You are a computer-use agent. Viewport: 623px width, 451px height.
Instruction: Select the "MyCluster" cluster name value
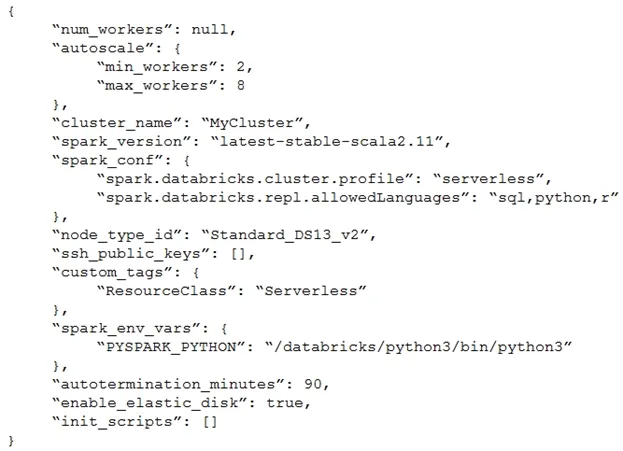click(252, 123)
